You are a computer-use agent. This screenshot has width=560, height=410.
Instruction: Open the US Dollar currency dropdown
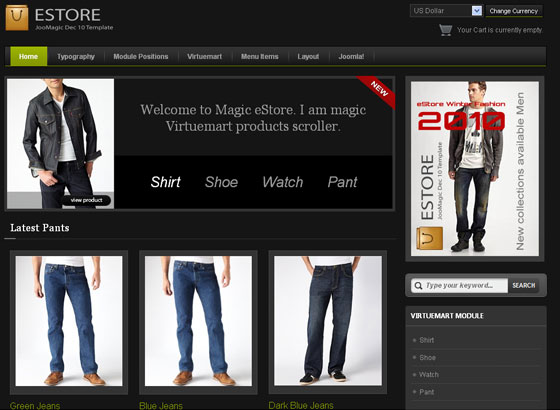tap(446, 11)
